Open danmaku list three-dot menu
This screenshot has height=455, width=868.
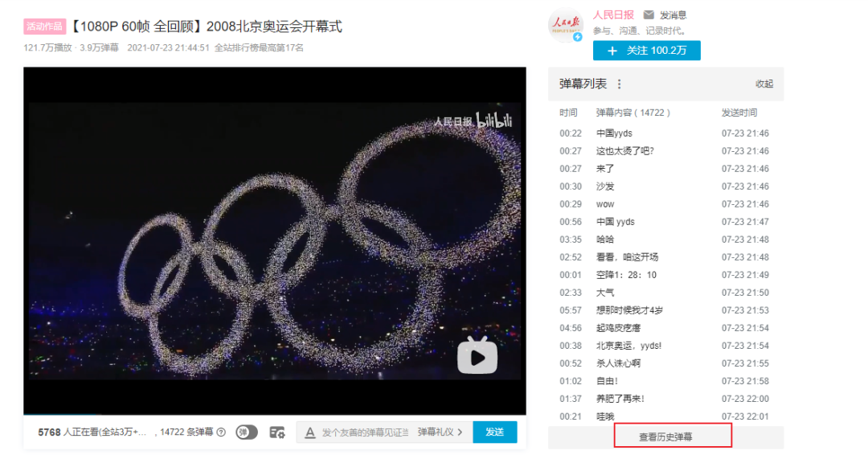click(x=620, y=84)
